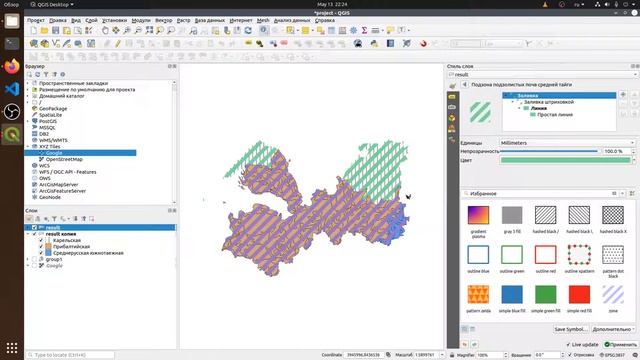This screenshot has height=360, width=640.
Task: Select the GeoPackage entry in Browser
Action: click(x=53, y=109)
